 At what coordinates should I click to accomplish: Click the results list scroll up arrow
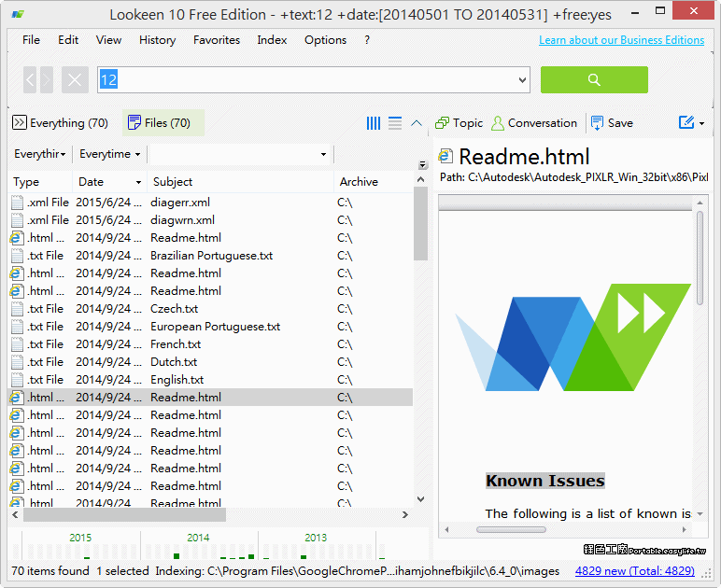[420, 179]
